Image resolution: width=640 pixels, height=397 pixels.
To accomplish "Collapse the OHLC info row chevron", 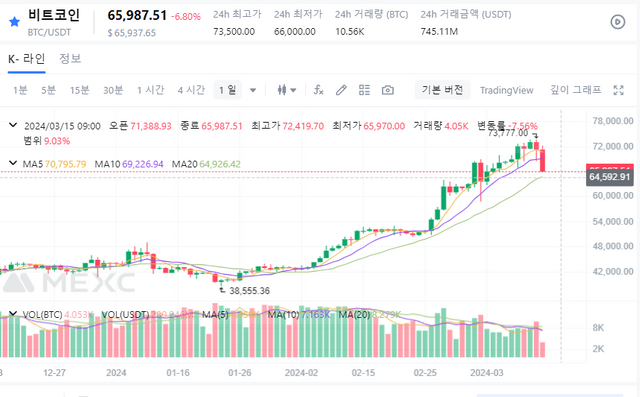I will (x=13, y=125).
